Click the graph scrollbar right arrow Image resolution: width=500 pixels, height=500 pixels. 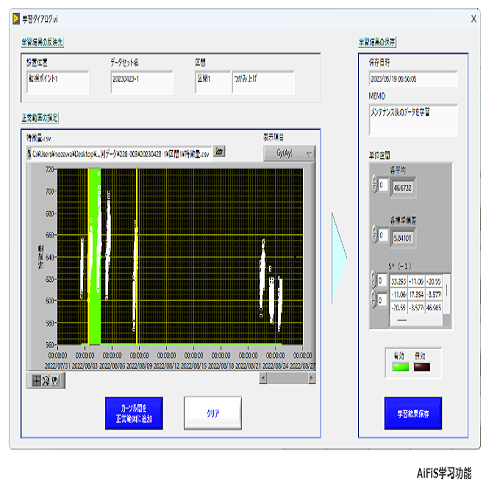(312, 378)
